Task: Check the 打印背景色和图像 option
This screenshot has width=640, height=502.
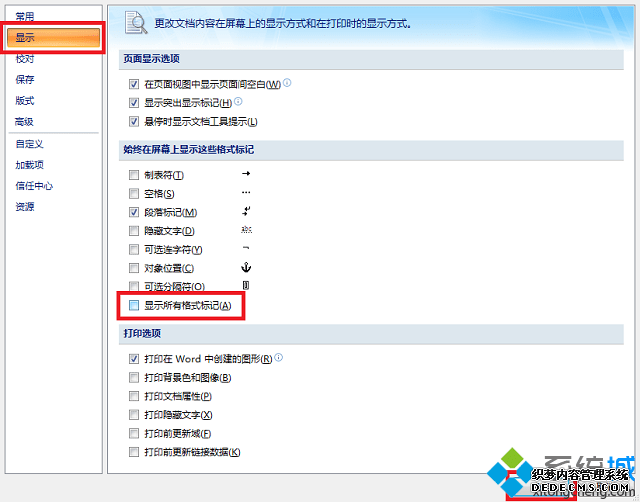Action: (x=134, y=377)
